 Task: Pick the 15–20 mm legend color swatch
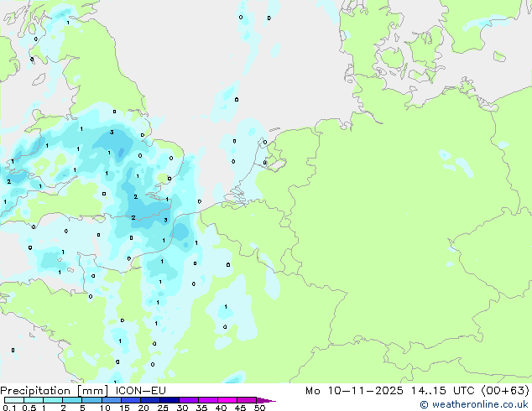[x=130, y=400]
